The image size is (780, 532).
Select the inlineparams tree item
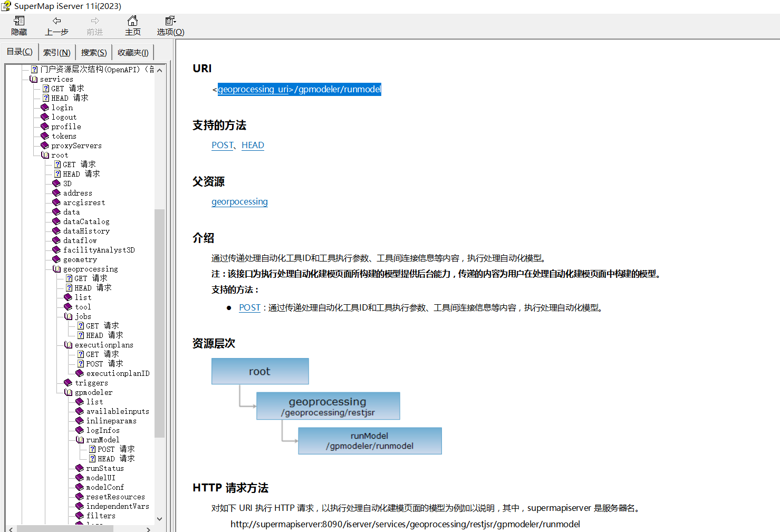(x=111, y=421)
